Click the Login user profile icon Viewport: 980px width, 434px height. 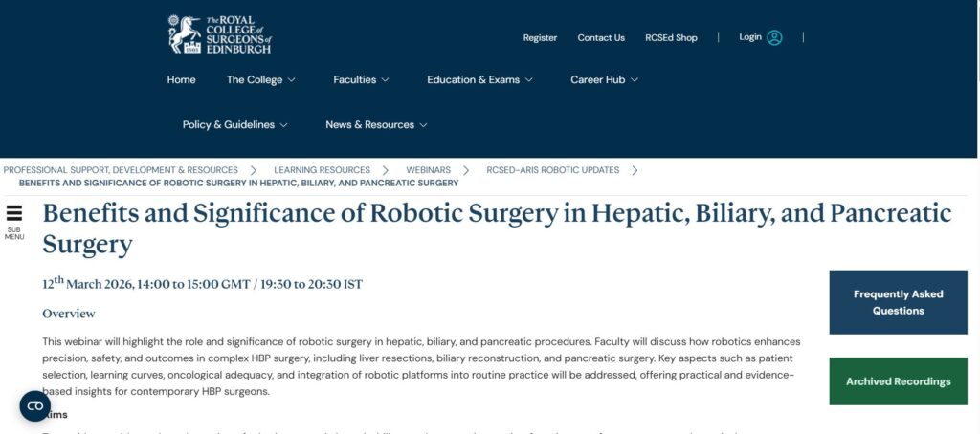point(774,37)
